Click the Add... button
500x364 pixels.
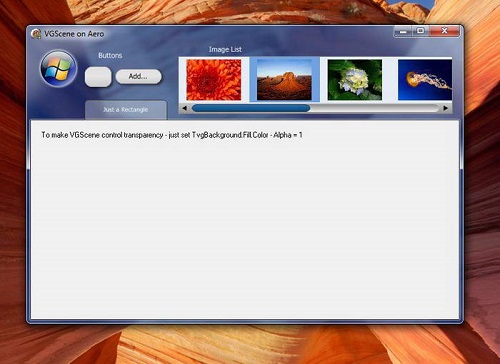coord(138,76)
